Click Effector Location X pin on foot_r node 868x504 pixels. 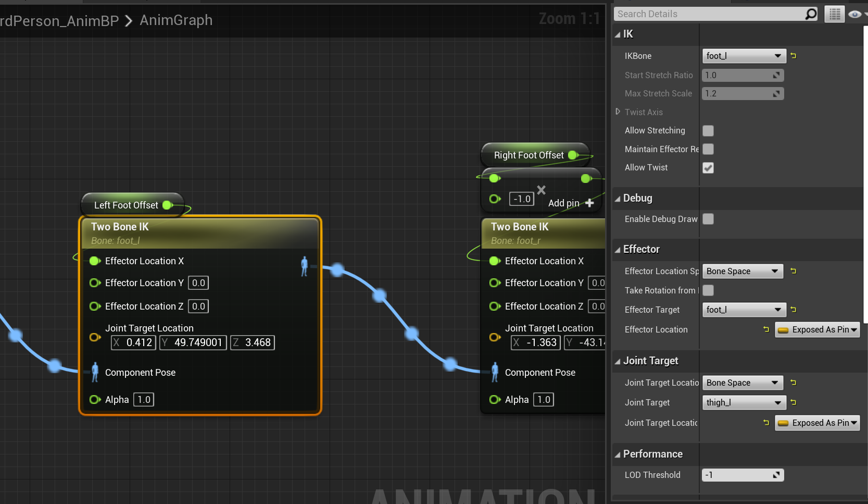pyautogui.click(x=495, y=261)
